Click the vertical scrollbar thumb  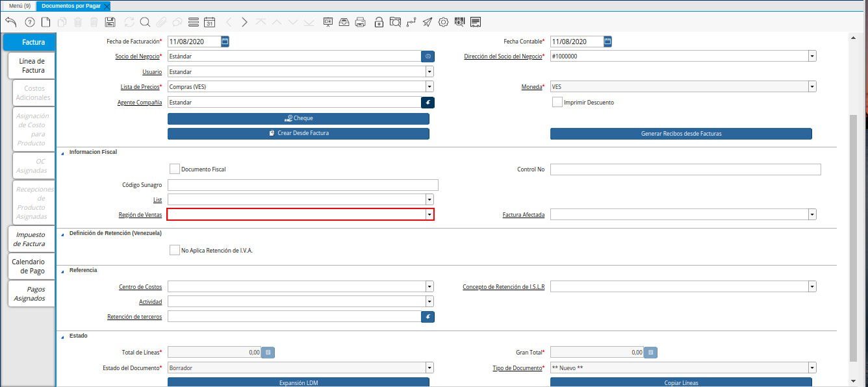coord(854,238)
